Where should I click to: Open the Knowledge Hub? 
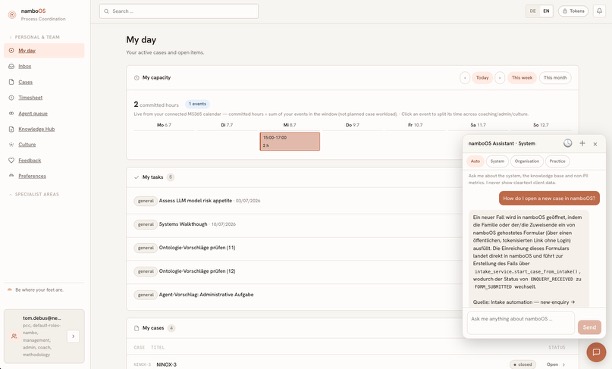37,129
